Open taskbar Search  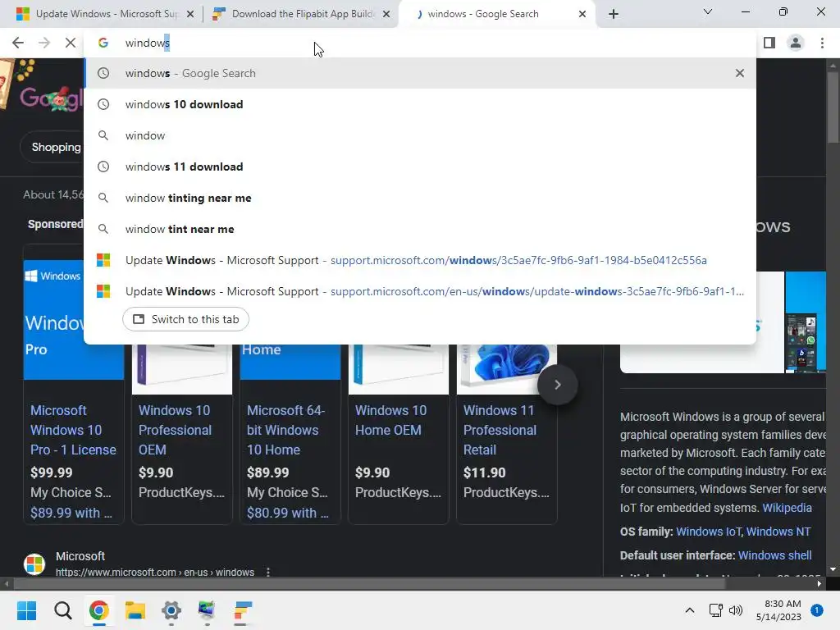point(62,610)
